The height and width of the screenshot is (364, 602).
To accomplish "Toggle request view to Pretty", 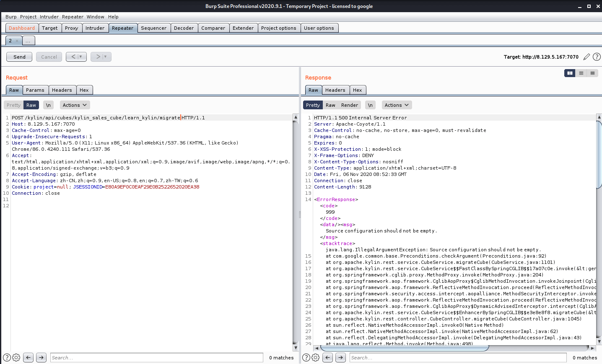I will pyautogui.click(x=13, y=105).
